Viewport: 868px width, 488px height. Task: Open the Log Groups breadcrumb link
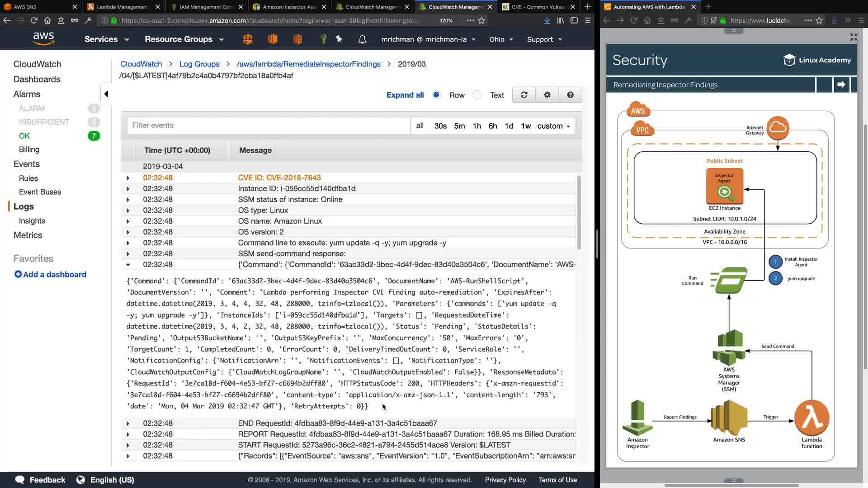pos(199,64)
